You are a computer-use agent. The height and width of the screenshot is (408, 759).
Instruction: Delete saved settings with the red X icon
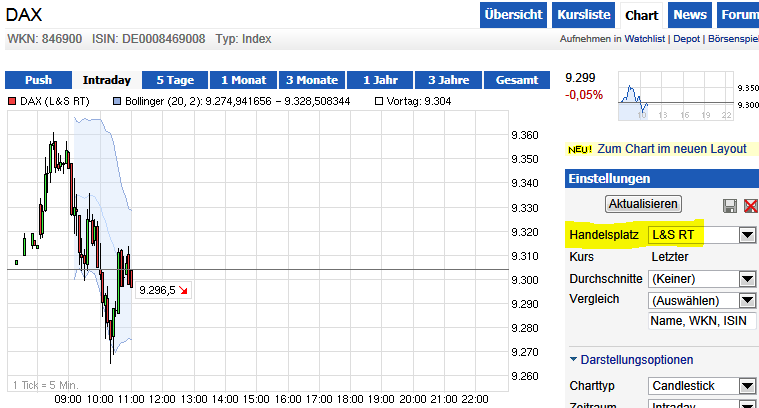click(751, 206)
